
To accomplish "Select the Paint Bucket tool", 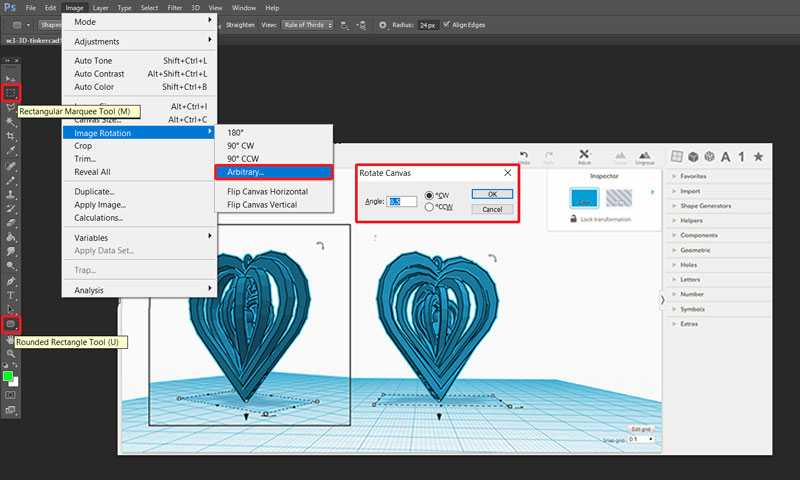I will [11, 237].
